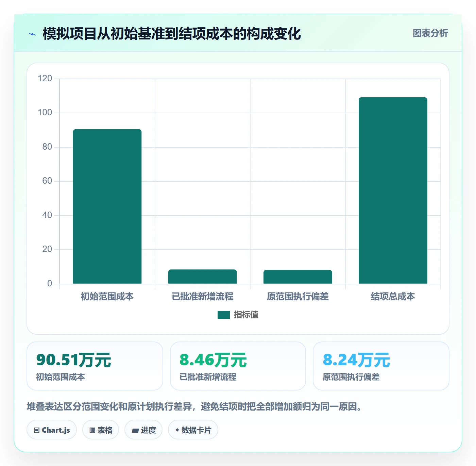Viewport: 476px width, 466px height.
Task: Click the lightning icon beside the title
Action: tap(32, 34)
